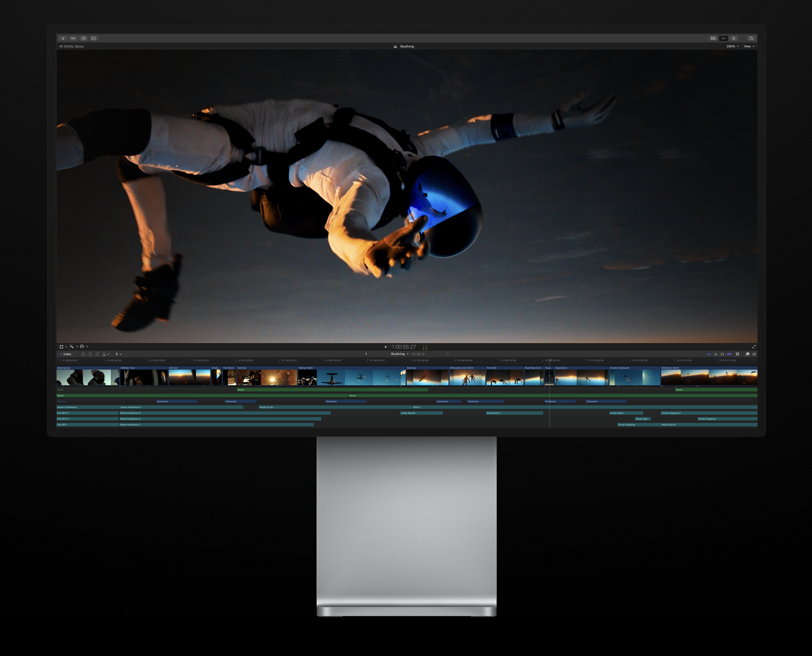Open the select tool arrow dropdown
812x656 pixels.
coord(118,354)
